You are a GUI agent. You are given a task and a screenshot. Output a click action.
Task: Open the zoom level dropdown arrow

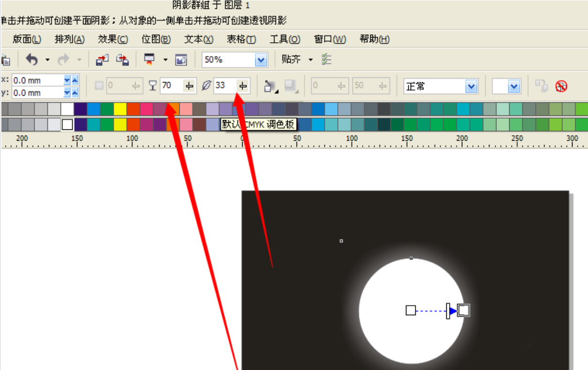261,60
